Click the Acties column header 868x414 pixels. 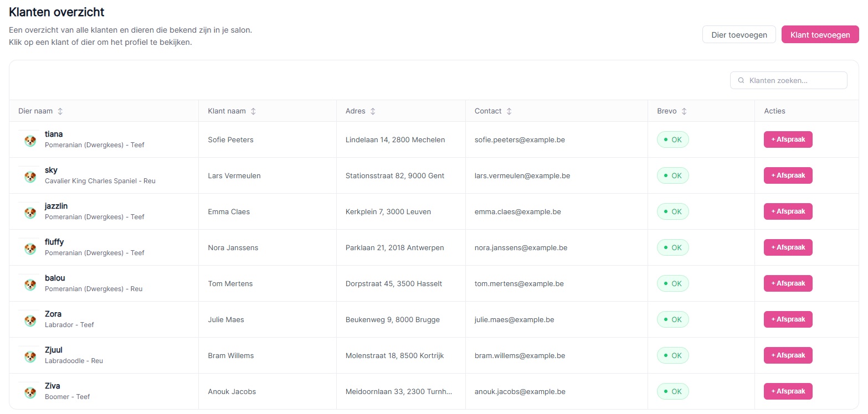click(774, 111)
